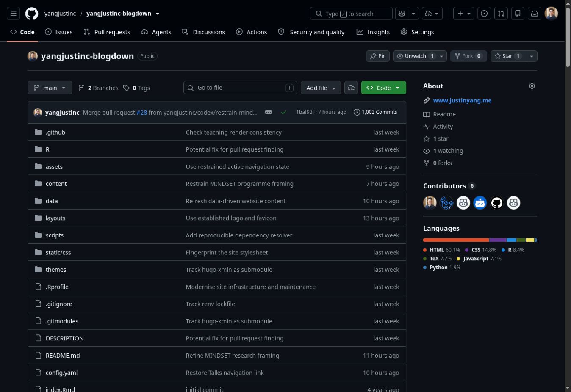Viewport: 571px width, 392px height.
Task: Open the notifications inbox icon
Action: [x=535, y=14]
